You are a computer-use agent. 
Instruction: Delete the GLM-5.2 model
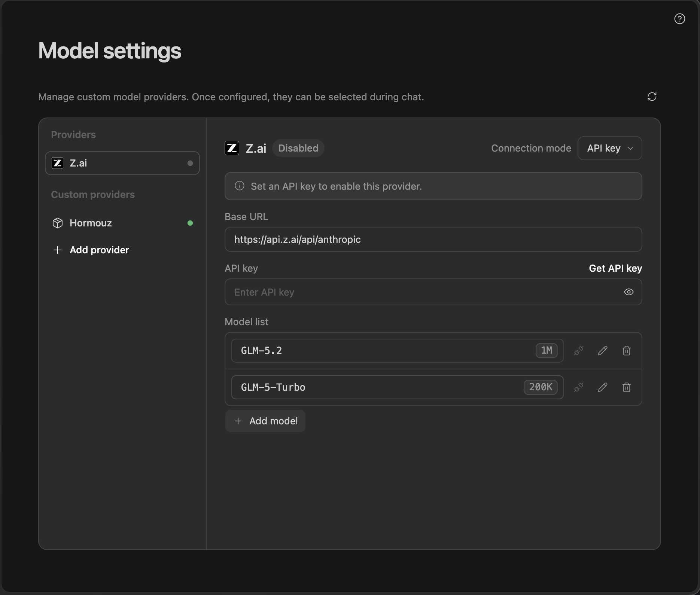(627, 351)
